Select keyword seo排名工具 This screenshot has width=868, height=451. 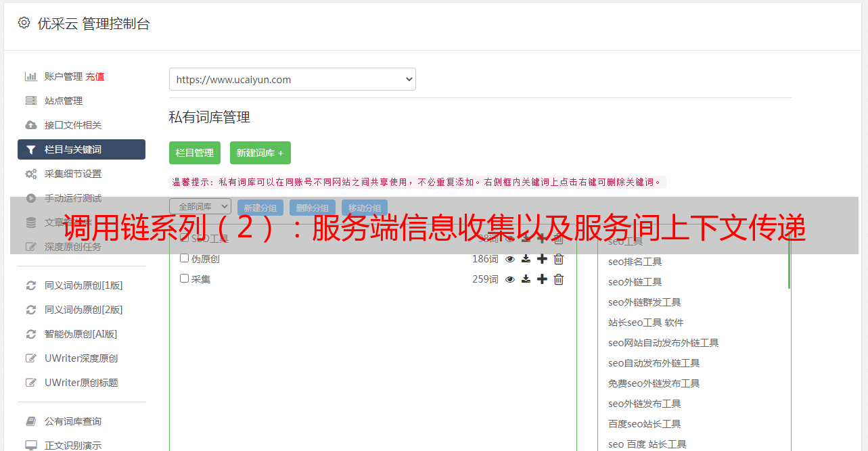point(635,262)
